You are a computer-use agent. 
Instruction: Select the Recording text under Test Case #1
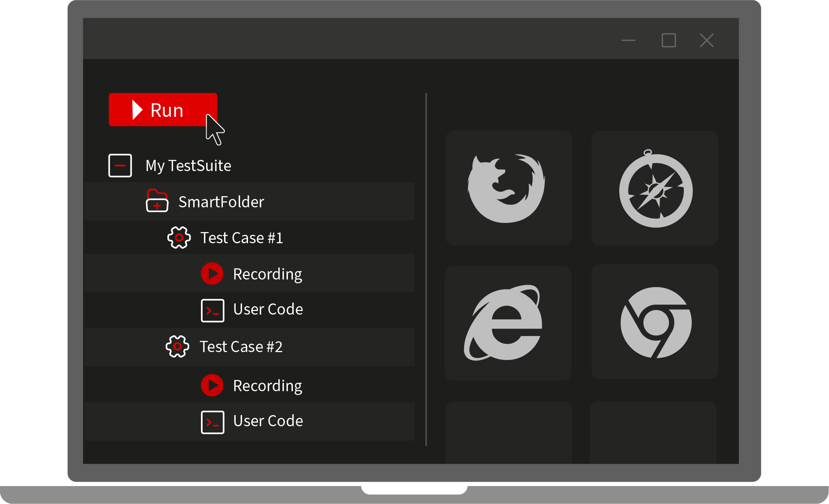pos(268,274)
